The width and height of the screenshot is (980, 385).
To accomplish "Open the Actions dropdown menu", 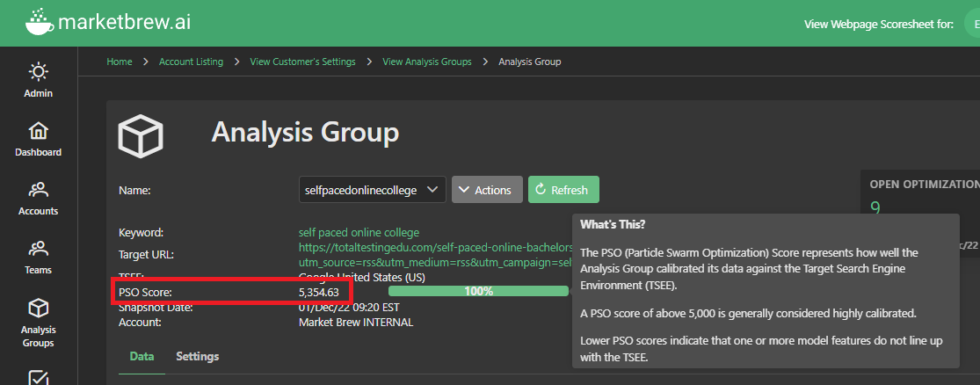I will [487, 190].
